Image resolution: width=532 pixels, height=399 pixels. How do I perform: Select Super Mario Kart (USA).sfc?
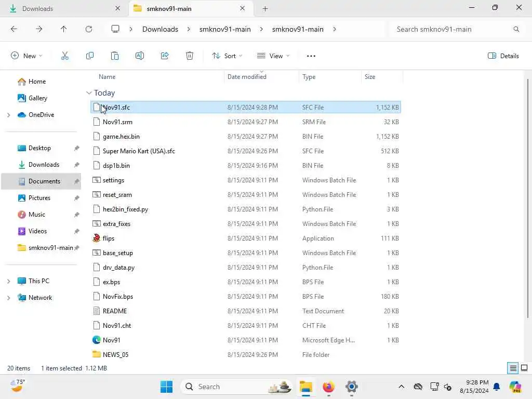click(246, 151)
